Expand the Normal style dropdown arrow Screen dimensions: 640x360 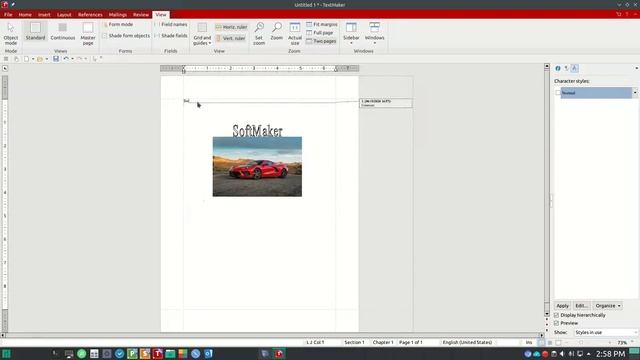click(x=635, y=93)
